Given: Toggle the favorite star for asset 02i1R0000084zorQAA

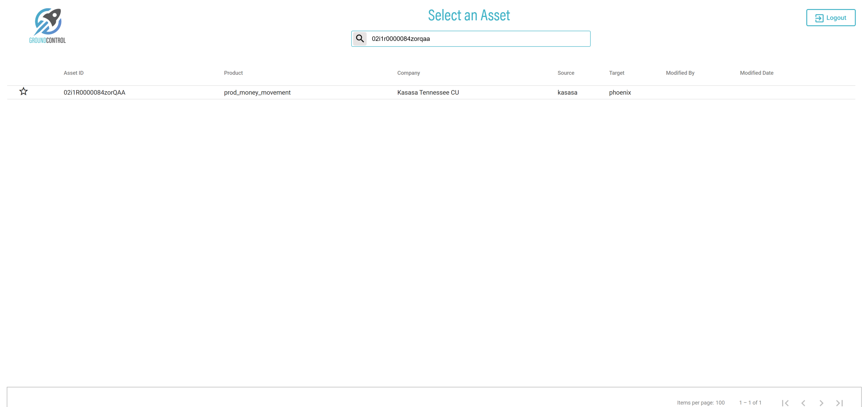Looking at the screenshot, I should (x=23, y=91).
